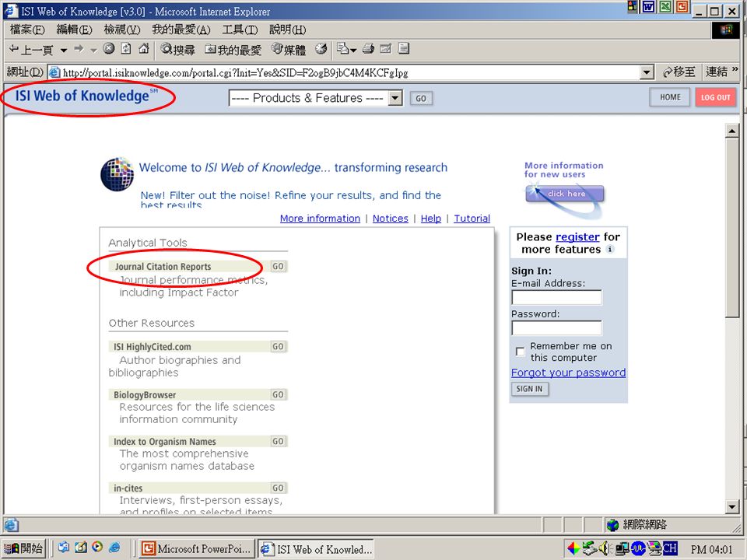Click the ISI Web of Knowledge logo
The image size is (747, 560).
click(86, 96)
